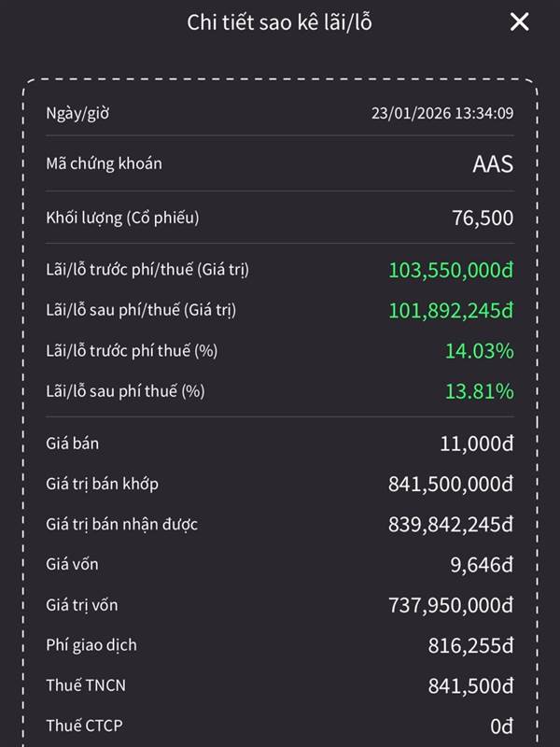Select the after-fee profit value 101,892,245đ
The height and width of the screenshot is (747, 560).
451,310
